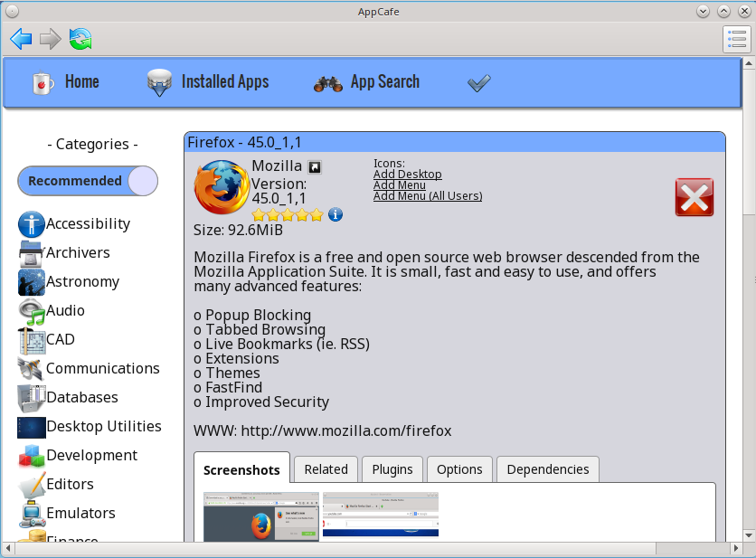Open the second Firefox screenshot thumbnail
The width and height of the screenshot is (756, 558).
click(x=381, y=514)
